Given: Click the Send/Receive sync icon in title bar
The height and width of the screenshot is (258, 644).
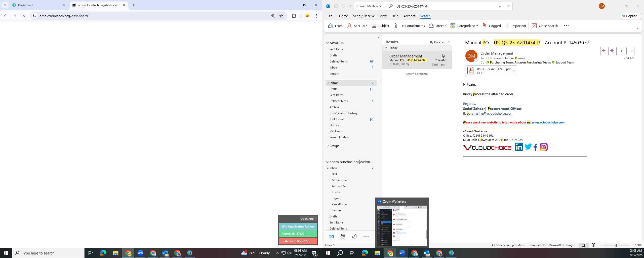Looking at the screenshot, I should pyautogui.click(x=336, y=6).
